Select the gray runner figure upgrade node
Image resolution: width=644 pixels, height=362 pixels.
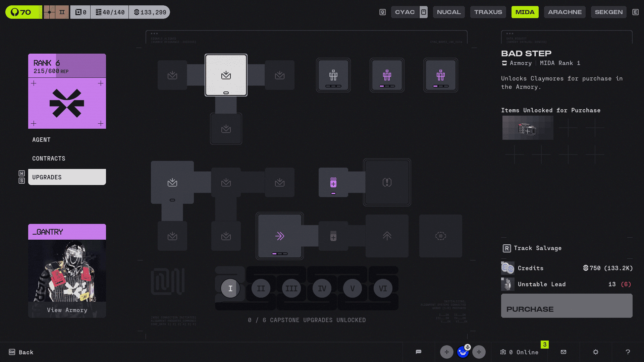333,75
